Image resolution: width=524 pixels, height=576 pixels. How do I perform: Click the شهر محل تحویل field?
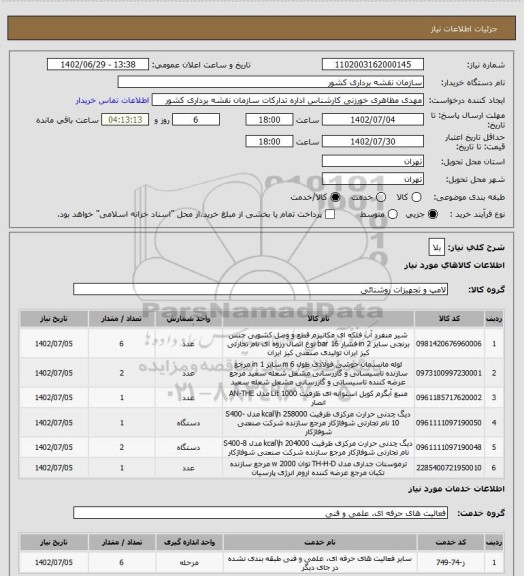pos(373,179)
